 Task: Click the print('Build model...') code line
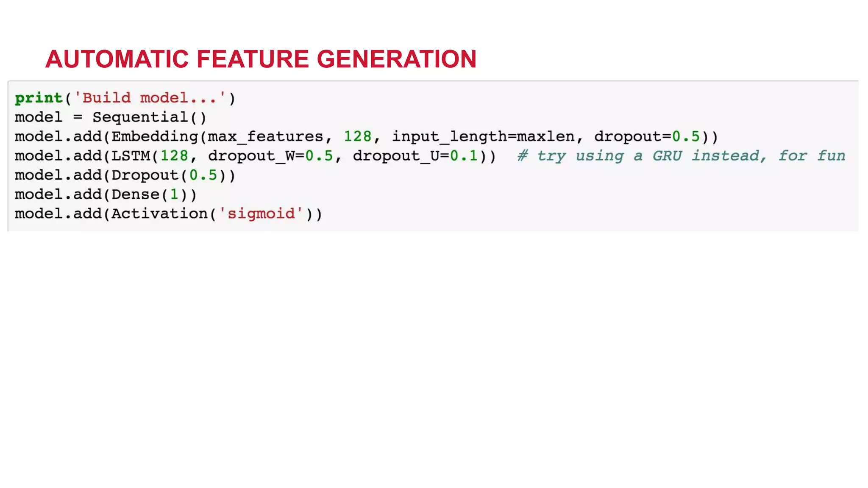pos(125,98)
